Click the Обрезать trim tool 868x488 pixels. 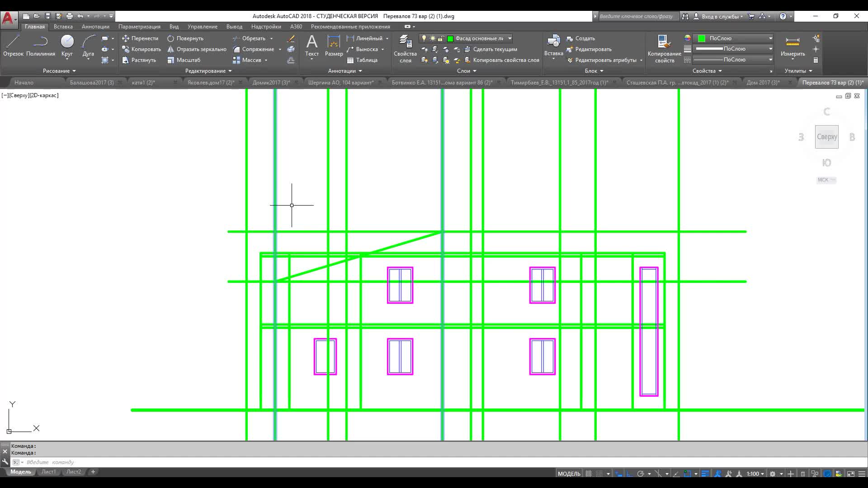pos(249,38)
